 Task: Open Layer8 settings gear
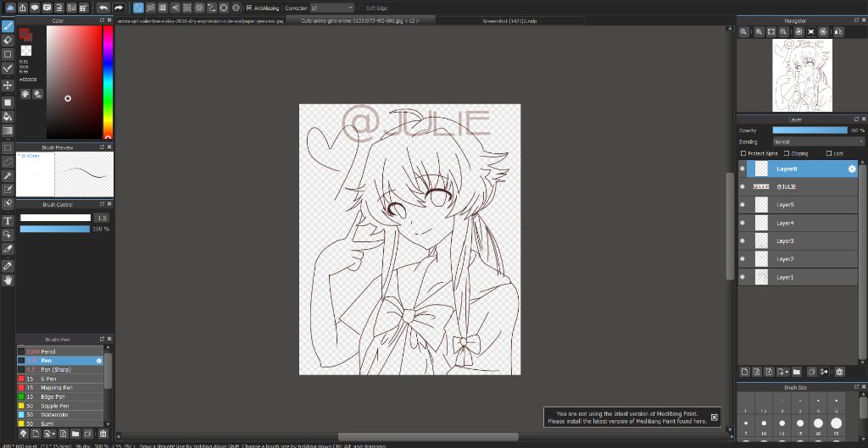[x=852, y=169]
